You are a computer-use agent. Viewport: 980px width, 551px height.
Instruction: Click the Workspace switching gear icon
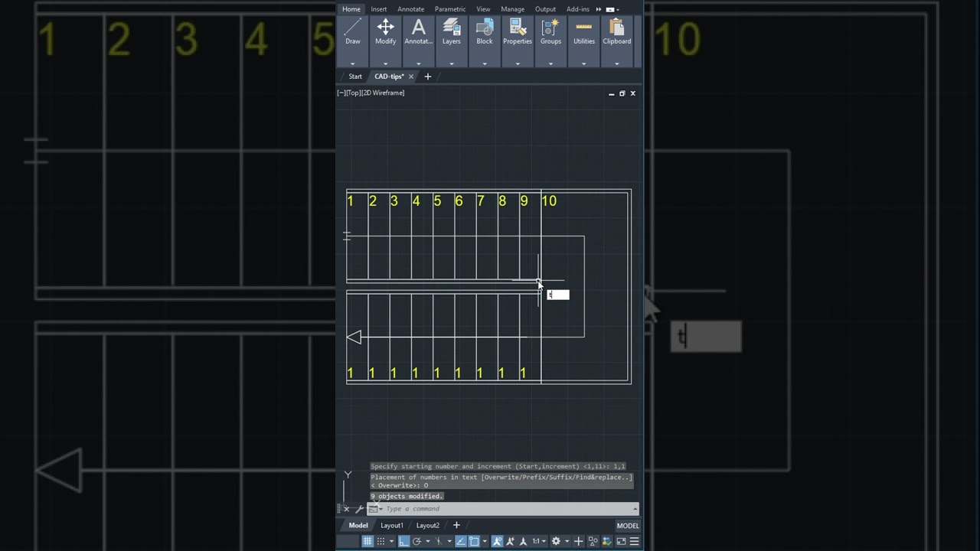[556, 541]
